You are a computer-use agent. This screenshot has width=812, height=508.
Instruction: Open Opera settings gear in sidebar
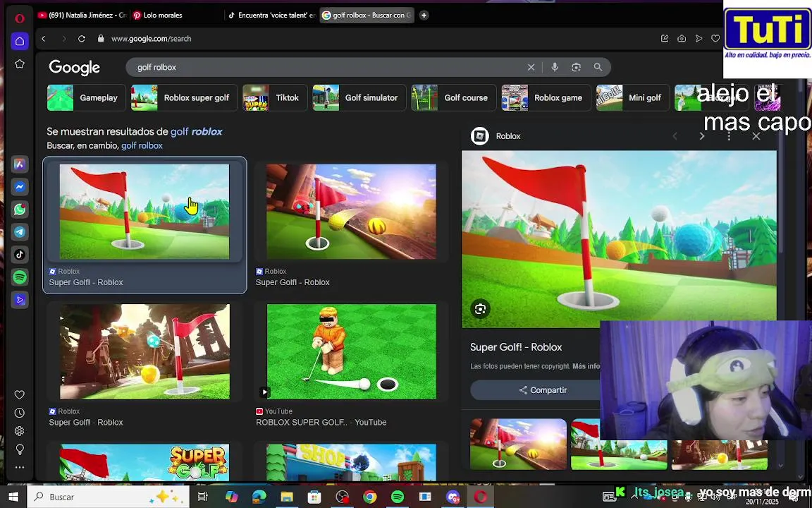pyautogui.click(x=20, y=431)
